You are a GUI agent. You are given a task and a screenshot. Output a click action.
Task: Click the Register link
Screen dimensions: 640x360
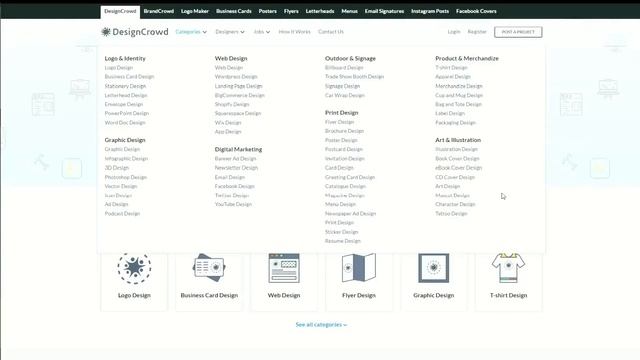(477, 32)
